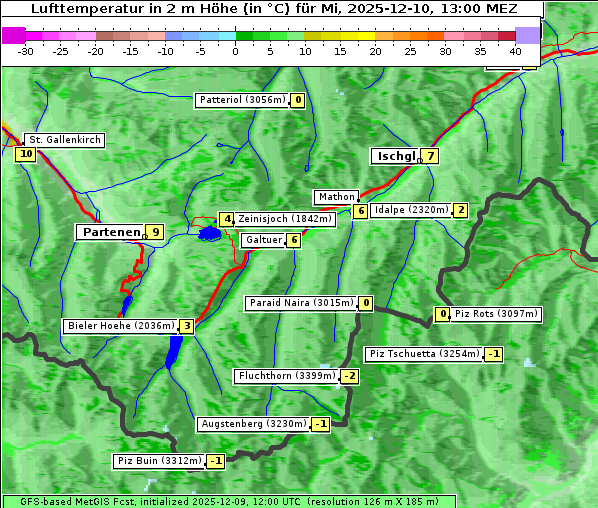Select Bieler Hoehe (2036m) label

pos(121,326)
